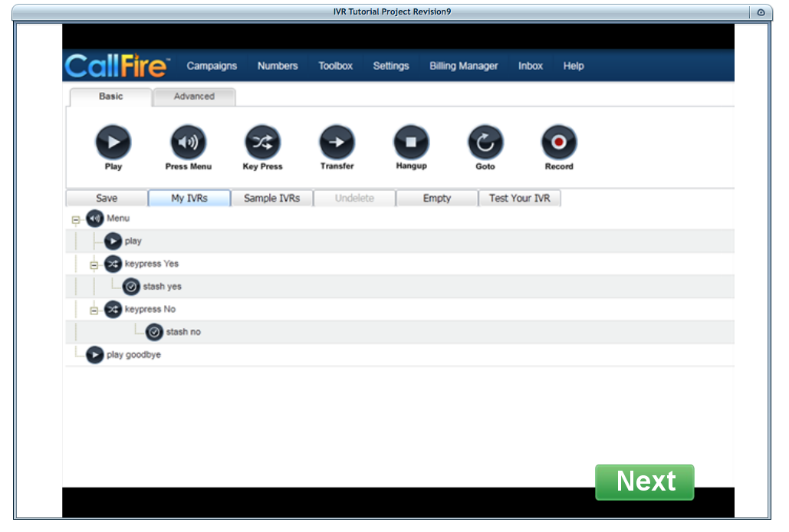
Task: Click the stash icon beside 'stash no'
Action: point(153,332)
